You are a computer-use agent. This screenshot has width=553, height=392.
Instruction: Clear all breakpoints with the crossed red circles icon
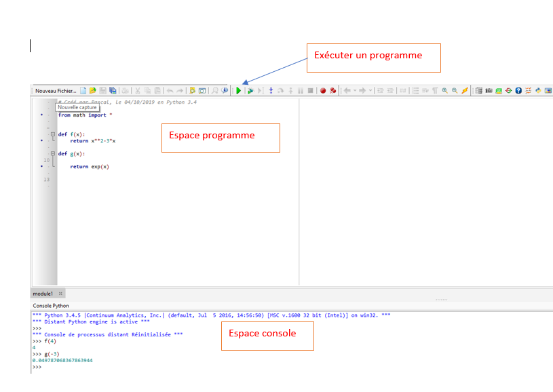click(x=332, y=91)
